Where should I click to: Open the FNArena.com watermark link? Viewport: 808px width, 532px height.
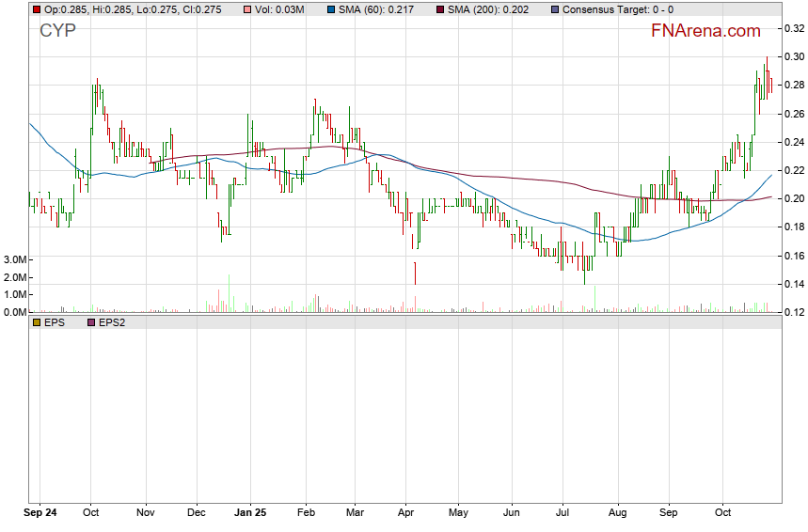[705, 31]
